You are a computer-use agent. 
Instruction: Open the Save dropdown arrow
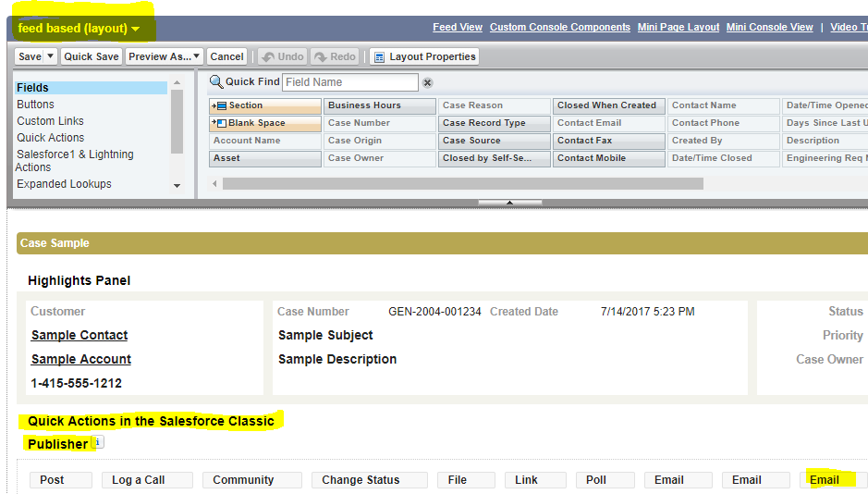tap(50, 56)
